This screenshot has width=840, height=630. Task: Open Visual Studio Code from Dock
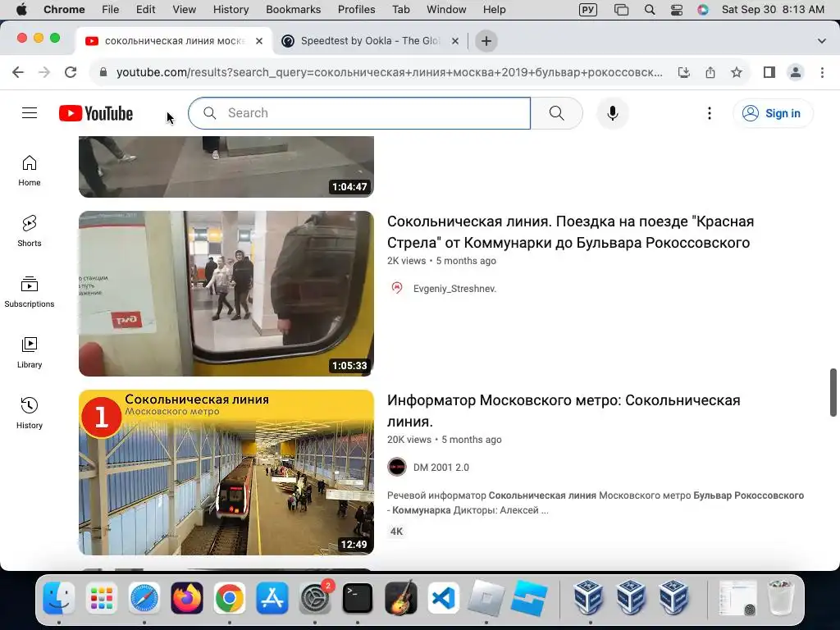click(x=443, y=598)
